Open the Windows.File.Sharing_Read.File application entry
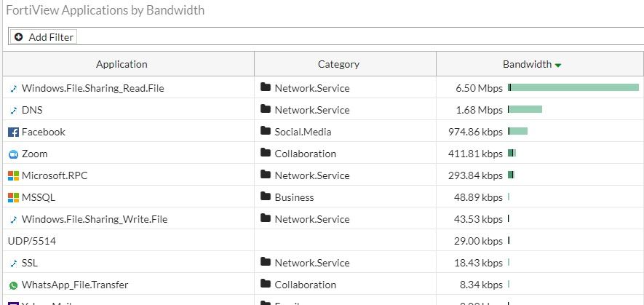Viewport: 644px width, 305px height. pos(92,88)
